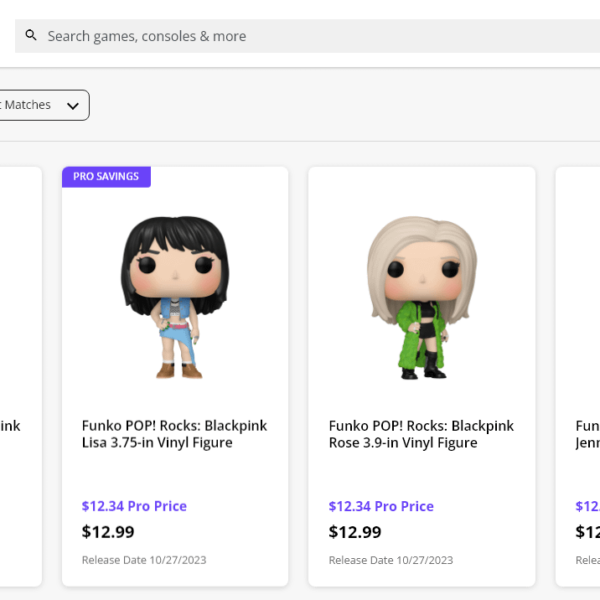
Task: Select the $12.99 price on Rose card
Action: pos(355,532)
